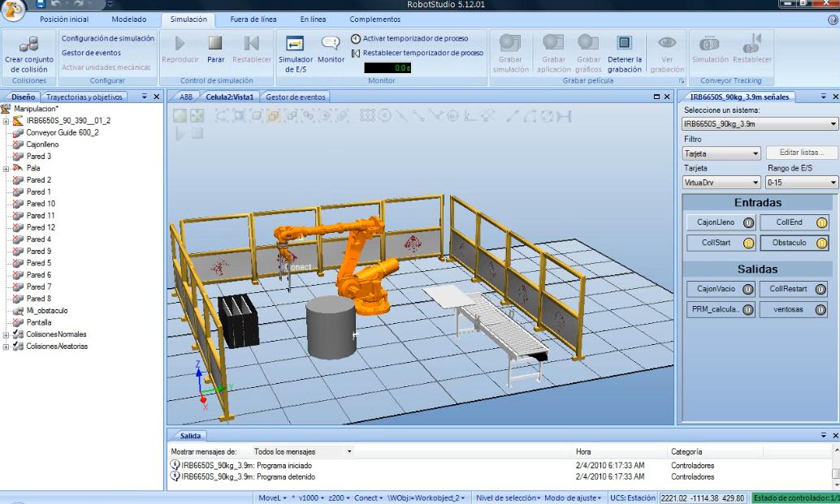Click the Crear conjunto de colisión icon
The height and width of the screenshot is (504, 840).
click(x=29, y=44)
